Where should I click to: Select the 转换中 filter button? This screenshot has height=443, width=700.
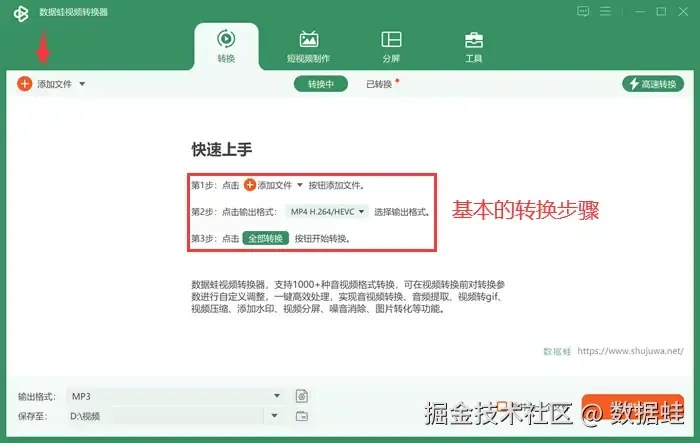(x=321, y=84)
